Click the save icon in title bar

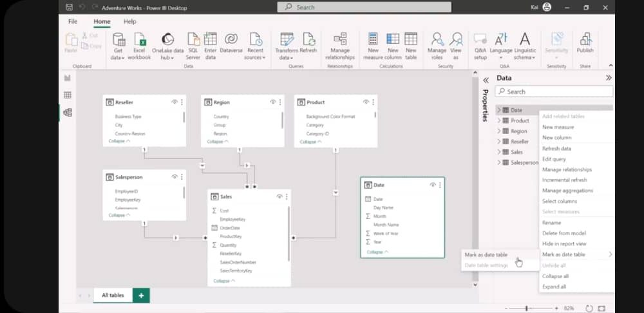pos(70,7)
